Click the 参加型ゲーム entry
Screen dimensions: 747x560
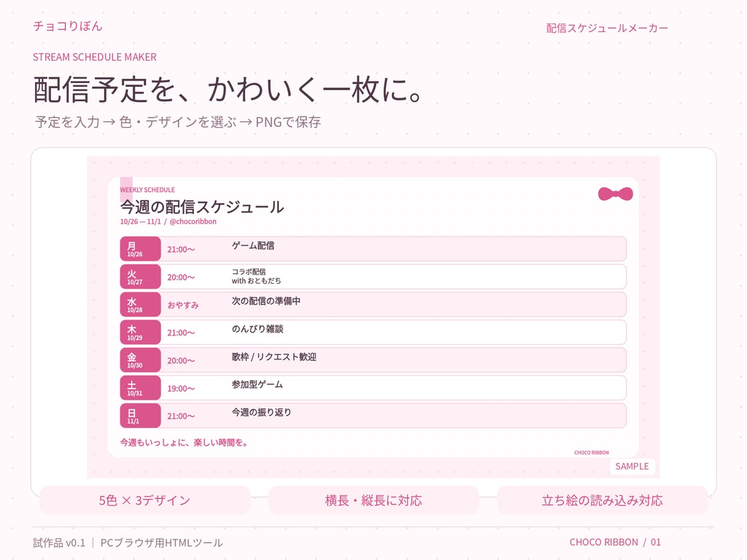coord(258,385)
